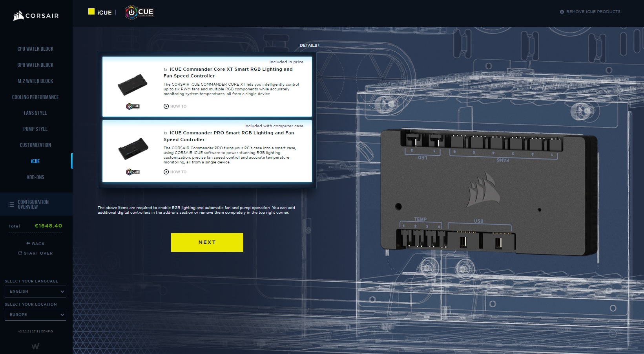This screenshot has height=354, width=644.
Task: Click the Start Over refresh icon
Action: pyautogui.click(x=20, y=253)
